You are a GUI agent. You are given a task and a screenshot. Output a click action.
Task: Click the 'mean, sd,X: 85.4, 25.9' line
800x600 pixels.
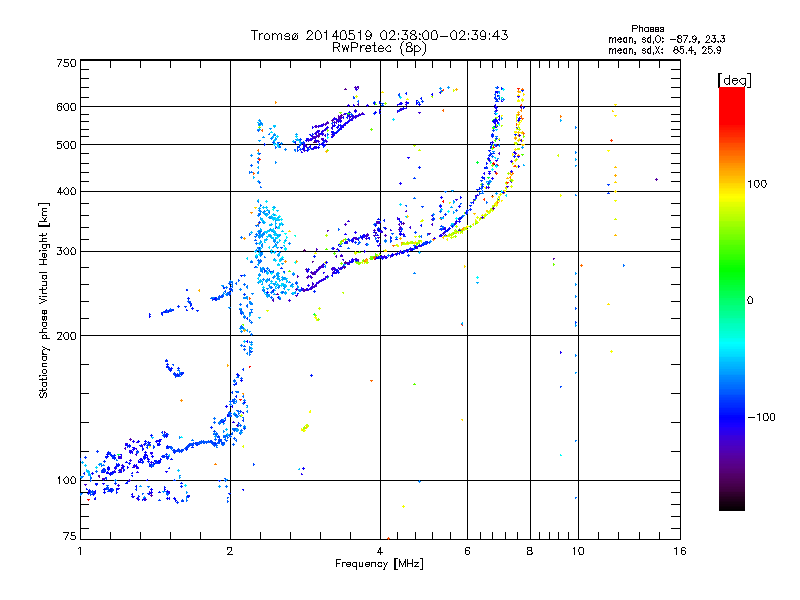pos(665,51)
